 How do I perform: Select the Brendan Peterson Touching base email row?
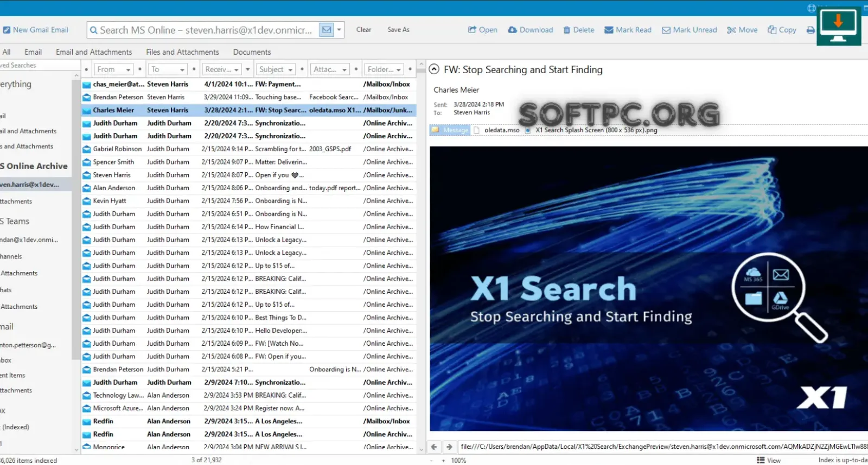249,97
